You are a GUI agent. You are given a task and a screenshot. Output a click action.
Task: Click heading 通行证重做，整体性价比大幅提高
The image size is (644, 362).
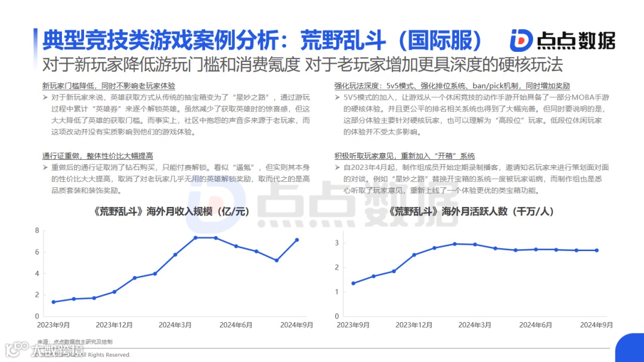pyautogui.click(x=98, y=156)
